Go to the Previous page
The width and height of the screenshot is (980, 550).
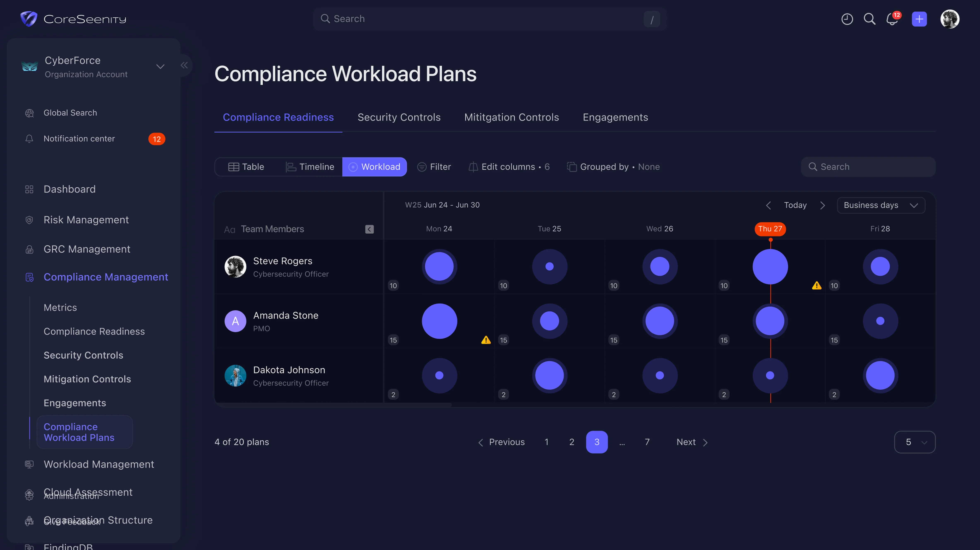coord(501,442)
